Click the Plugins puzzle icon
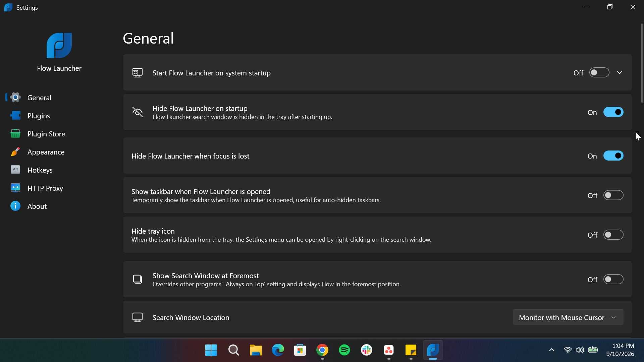644x362 pixels. (15, 116)
